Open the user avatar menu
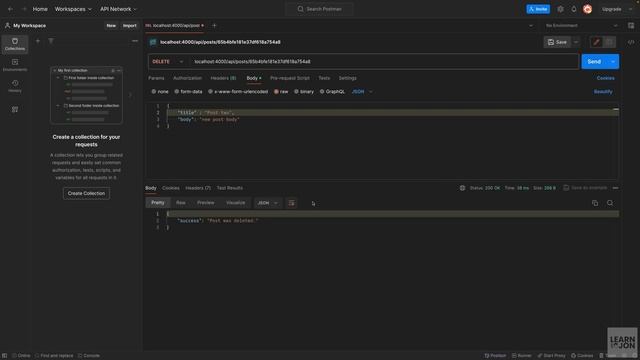This screenshot has height=360, width=640. click(587, 9)
